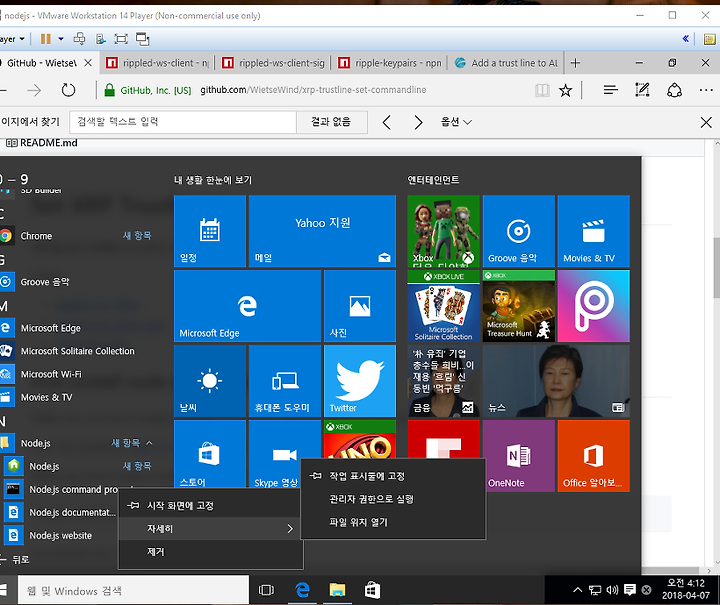The height and width of the screenshot is (605, 720).
Task: Go to next find result
Action: [418, 122]
